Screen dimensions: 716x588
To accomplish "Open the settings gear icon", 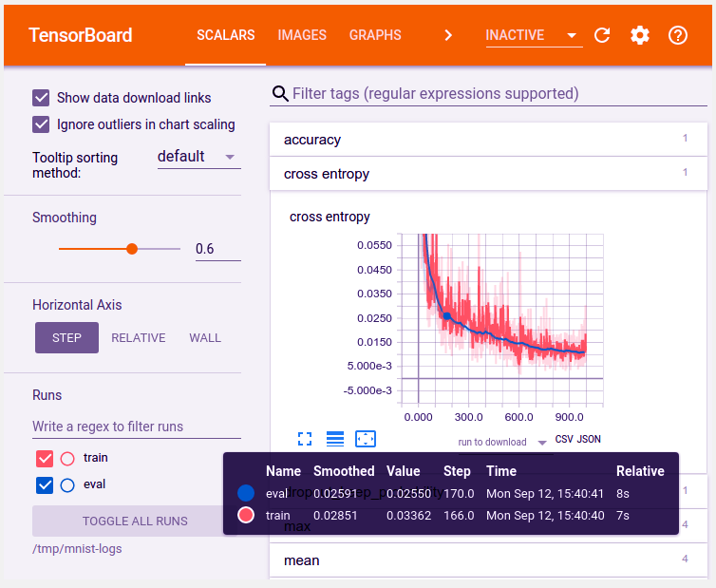I will [640, 35].
